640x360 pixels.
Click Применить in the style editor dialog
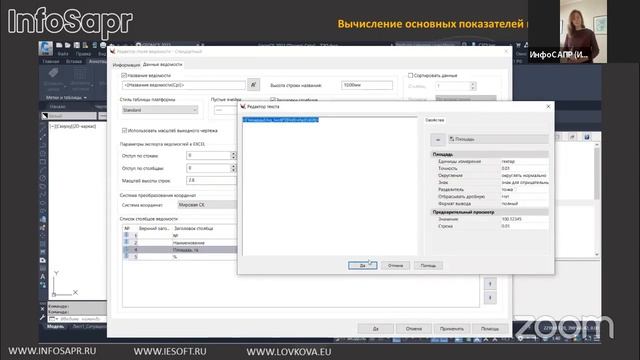coord(451,329)
